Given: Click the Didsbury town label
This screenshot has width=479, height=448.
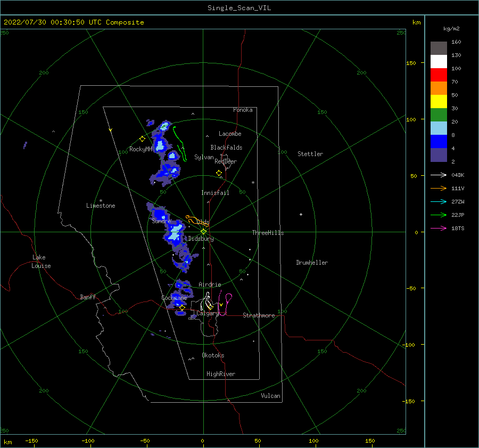Looking at the screenshot, I should coord(201,239).
